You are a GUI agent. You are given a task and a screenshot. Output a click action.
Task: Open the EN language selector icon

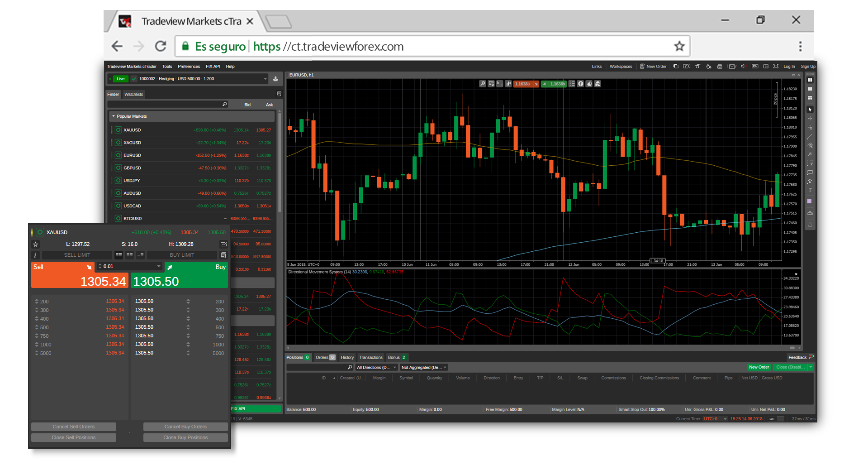(x=754, y=67)
